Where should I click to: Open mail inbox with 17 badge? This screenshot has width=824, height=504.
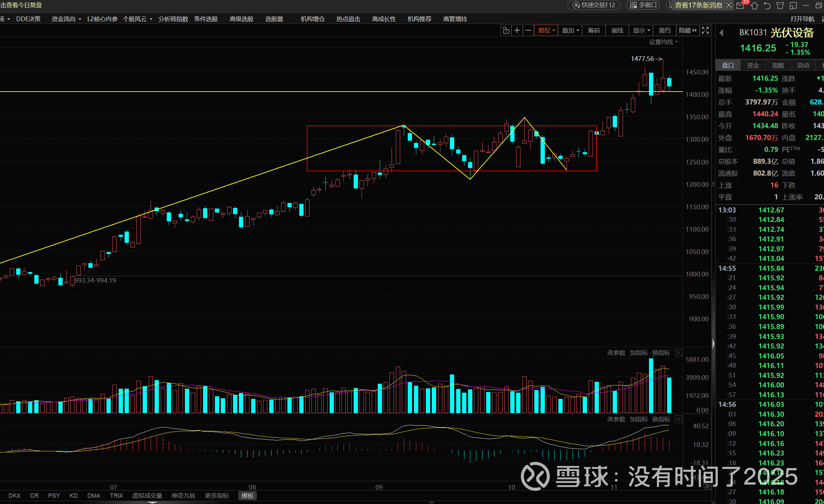pyautogui.click(x=740, y=5)
